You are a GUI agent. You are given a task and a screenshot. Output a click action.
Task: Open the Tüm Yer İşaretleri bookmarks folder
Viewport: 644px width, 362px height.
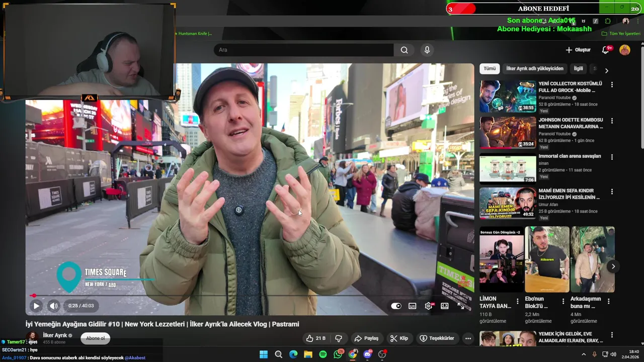tap(621, 34)
